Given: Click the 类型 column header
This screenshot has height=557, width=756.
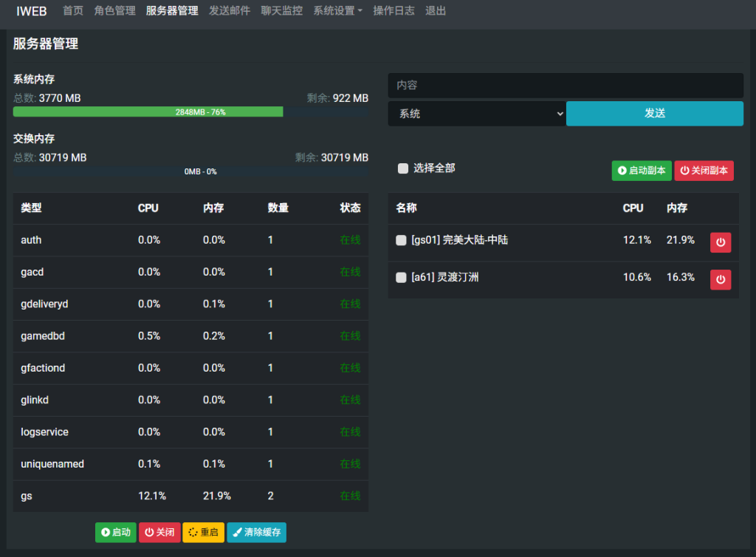Looking at the screenshot, I should [31, 208].
